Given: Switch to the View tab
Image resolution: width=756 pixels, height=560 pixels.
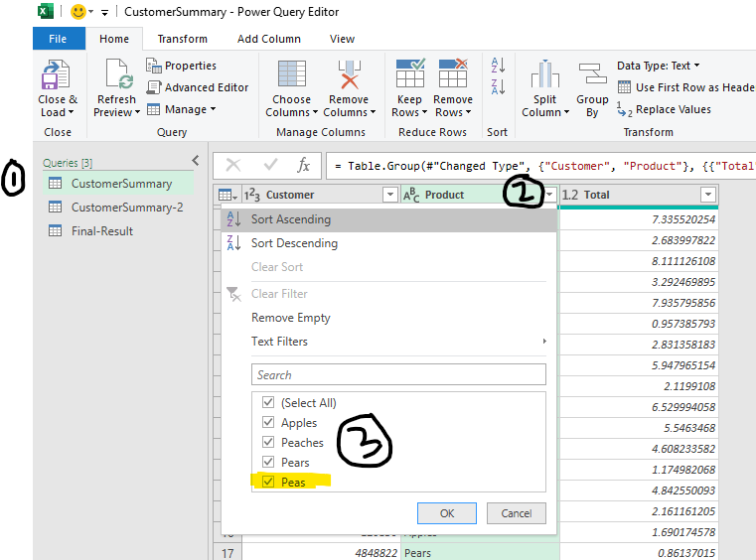Looking at the screenshot, I should (x=343, y=39).
